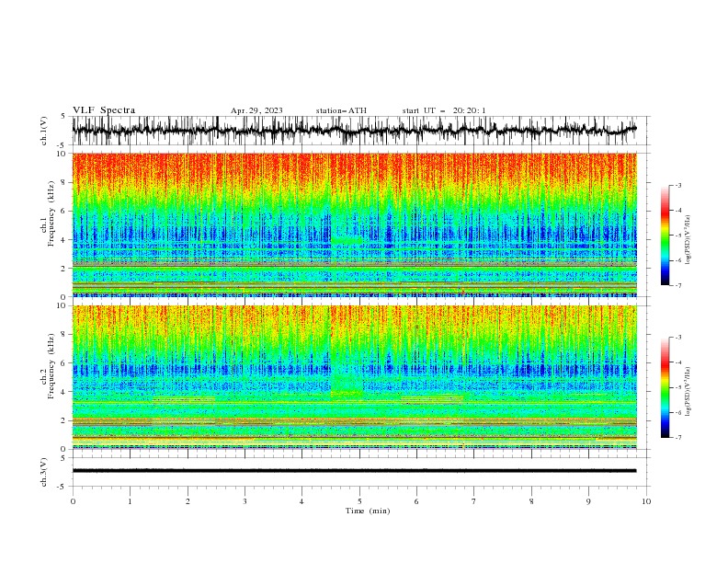Click the "2" kHz tick on ch.2 frequency axis

[64, 420]
